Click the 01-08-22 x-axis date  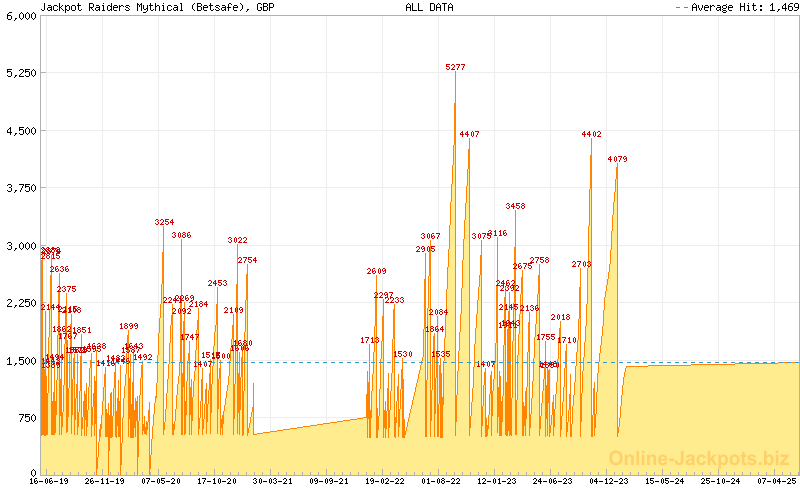tap(441, 481)
